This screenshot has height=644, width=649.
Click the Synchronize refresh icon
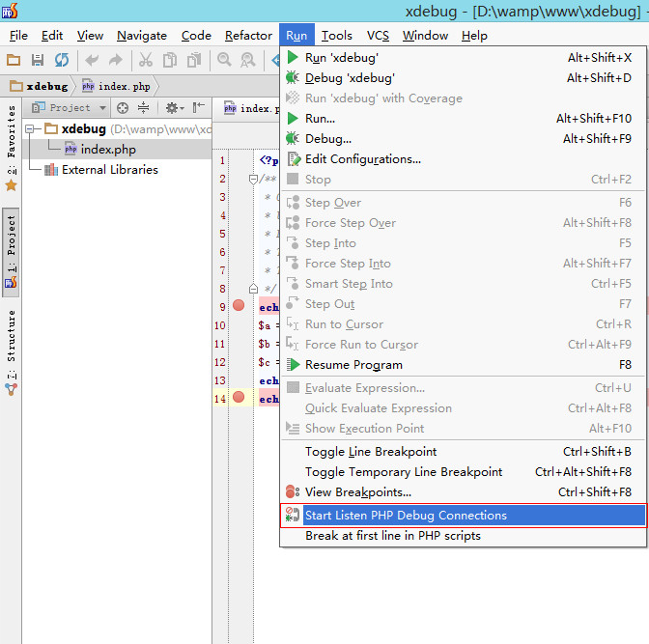pyautogui.click(x=62, y=60)
